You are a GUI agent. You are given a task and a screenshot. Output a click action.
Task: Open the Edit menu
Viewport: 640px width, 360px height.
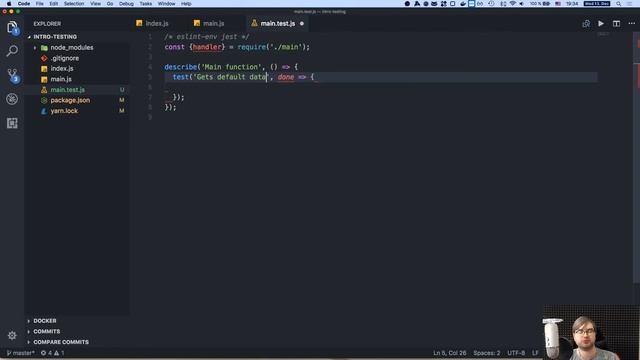53,4
